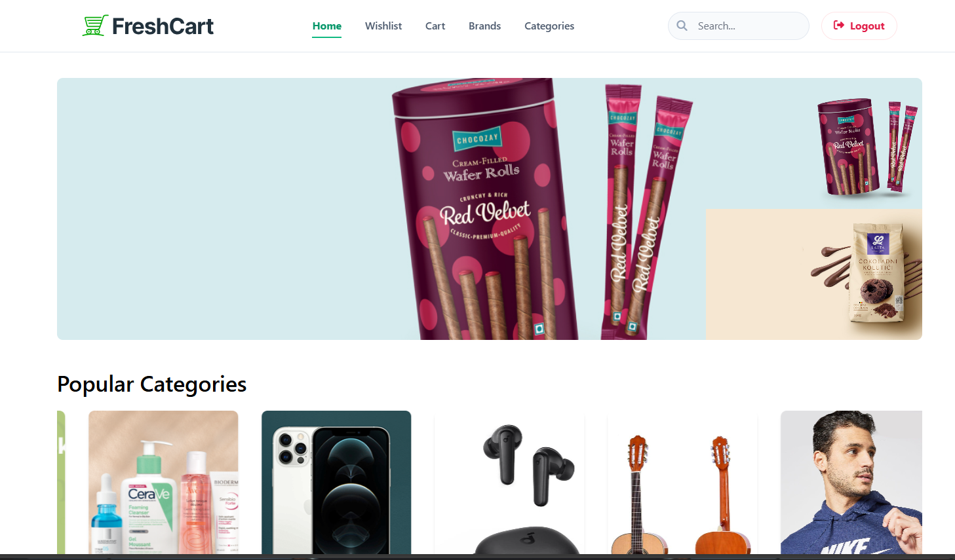Open the FreshCart brand name link

click(163, 26)
